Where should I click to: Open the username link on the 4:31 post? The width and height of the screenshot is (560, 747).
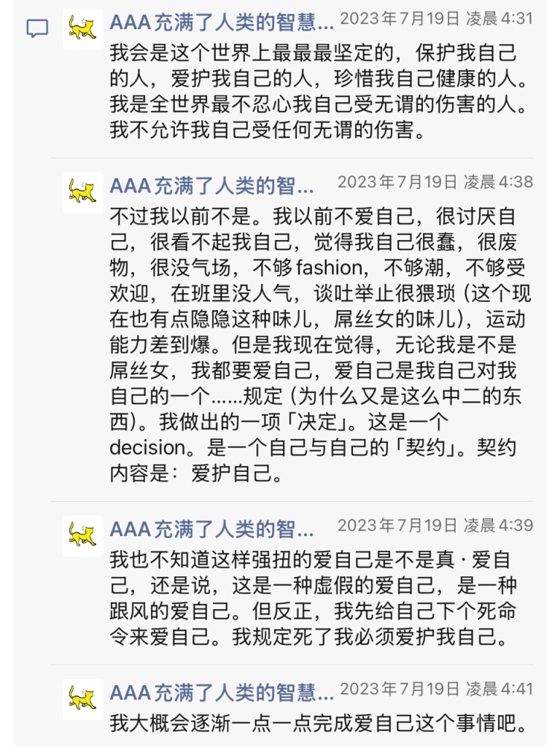click(x=222, y=23)
